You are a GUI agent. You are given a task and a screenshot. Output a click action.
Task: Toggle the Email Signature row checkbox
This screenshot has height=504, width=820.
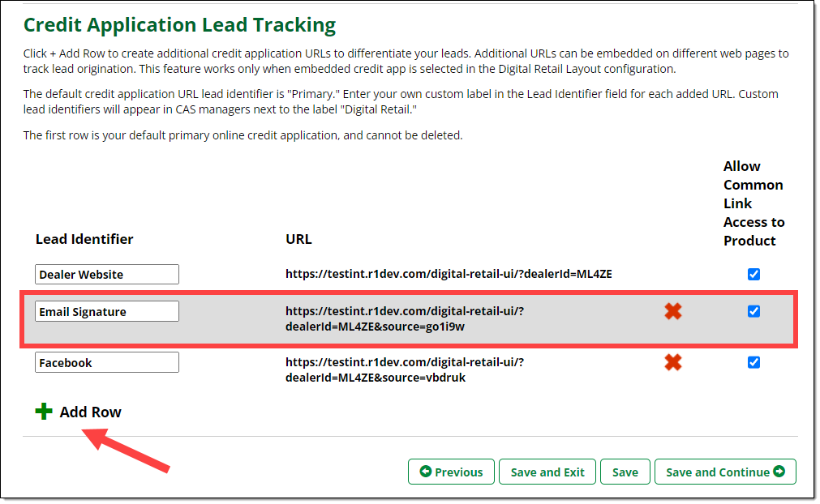(x=753, y=311)
